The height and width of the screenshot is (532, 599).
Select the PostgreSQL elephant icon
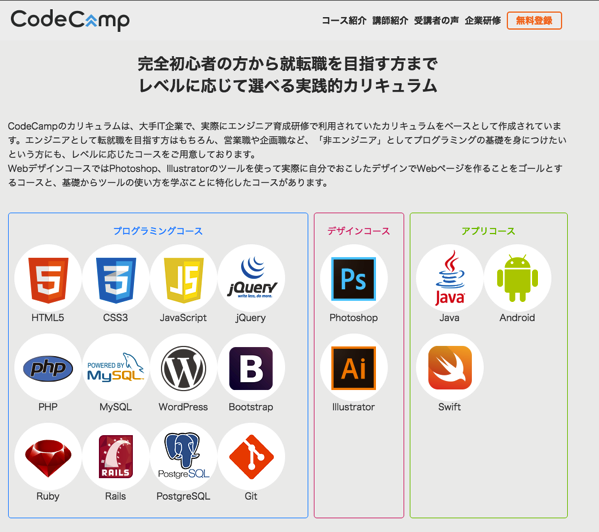(x=183, y=456)
